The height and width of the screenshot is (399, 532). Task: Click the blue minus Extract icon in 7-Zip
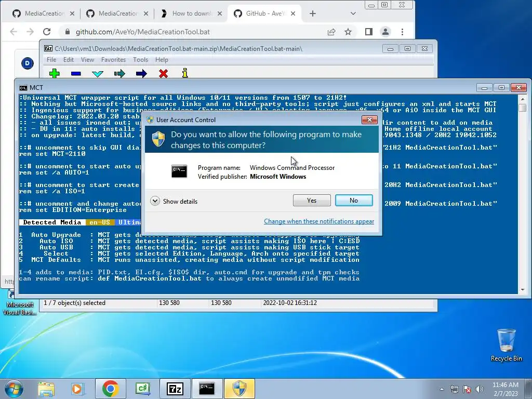coord(76,73)
